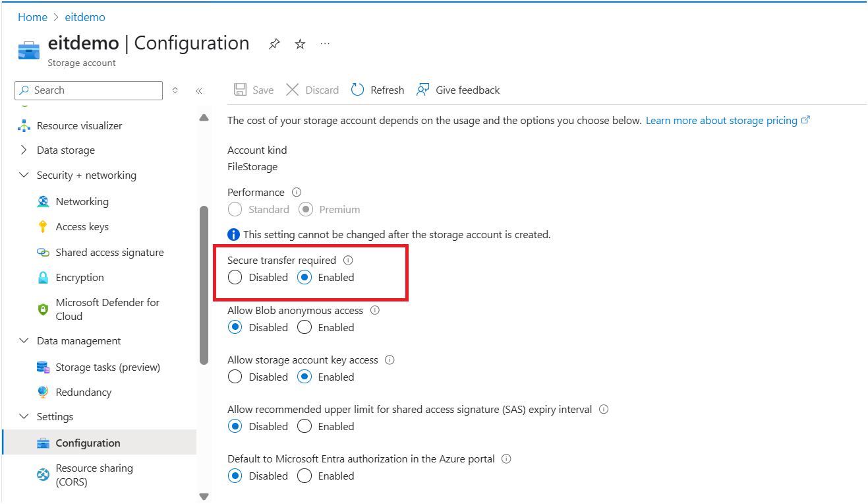Click the Save button label

point(263,90)
